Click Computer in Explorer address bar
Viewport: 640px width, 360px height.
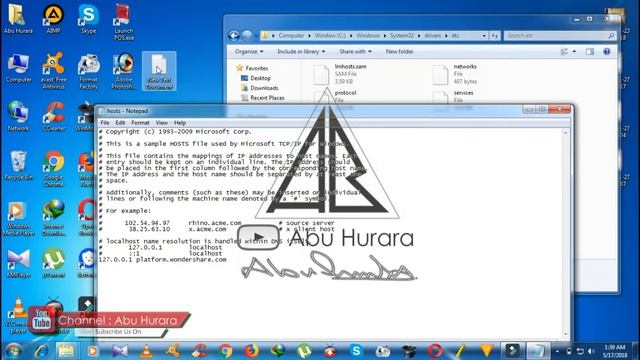(291, 36)
